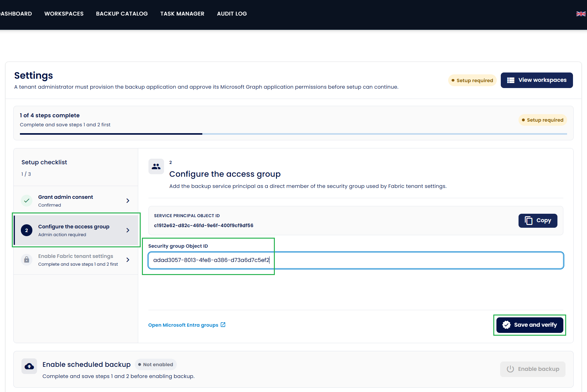The image size is (587, 392).
Task: Click the green checkmark for admin consent
Action: click(x=27, y=201)
